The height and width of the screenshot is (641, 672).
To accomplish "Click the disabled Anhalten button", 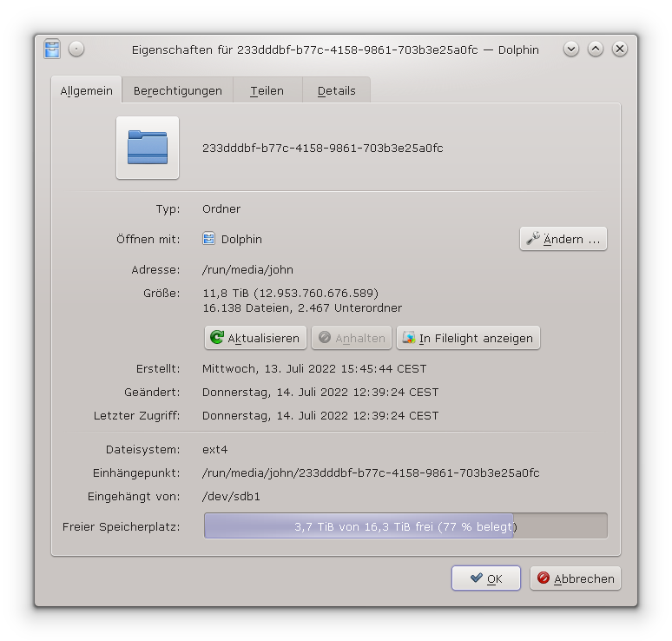I will (x=352, y=338).
